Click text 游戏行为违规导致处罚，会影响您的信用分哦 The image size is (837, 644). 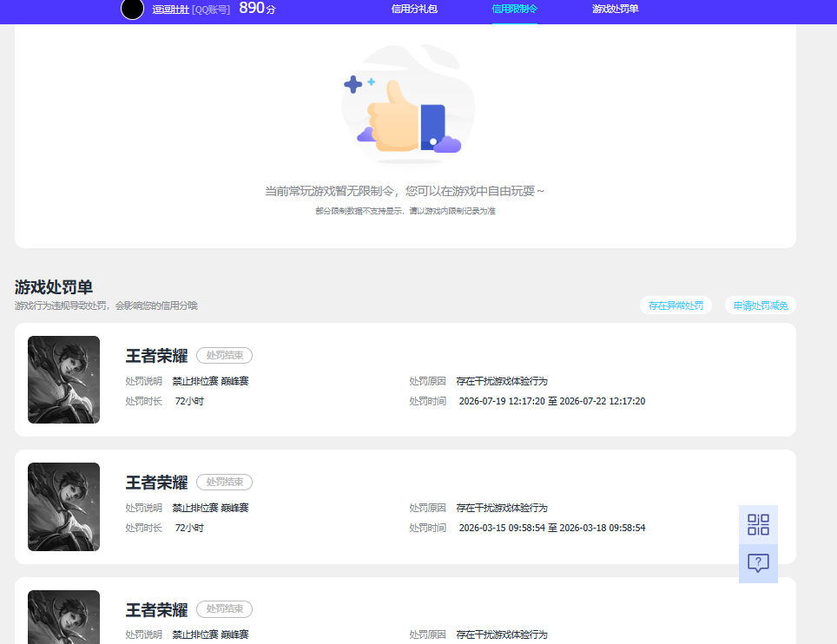click(x=106, y=306)
